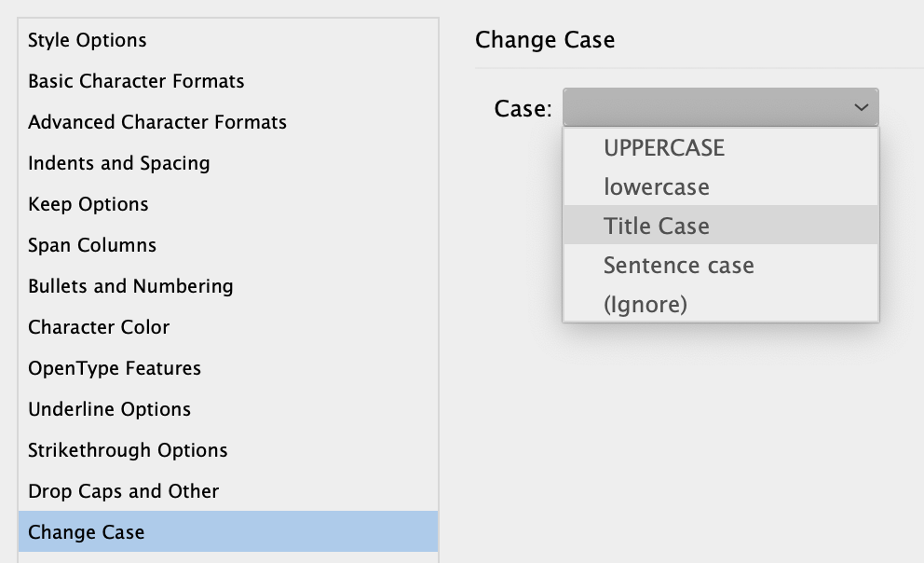The height and width of the screenshot is (563, 924).
Task: Open the Keep Options panel
Action: point(89,204)
